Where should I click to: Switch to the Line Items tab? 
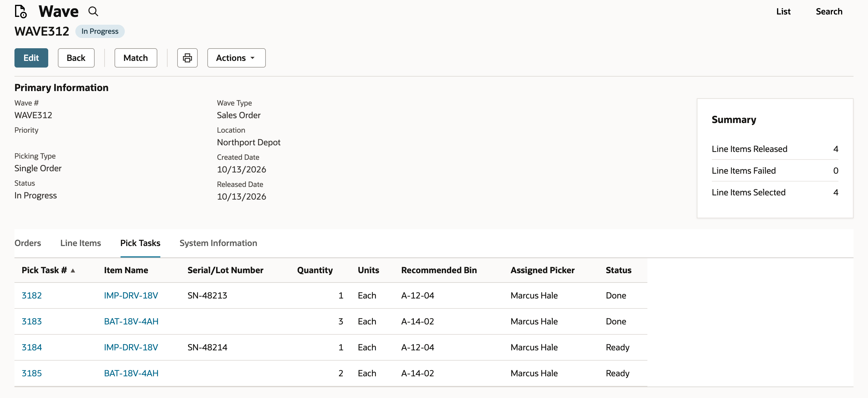(80, 243)
